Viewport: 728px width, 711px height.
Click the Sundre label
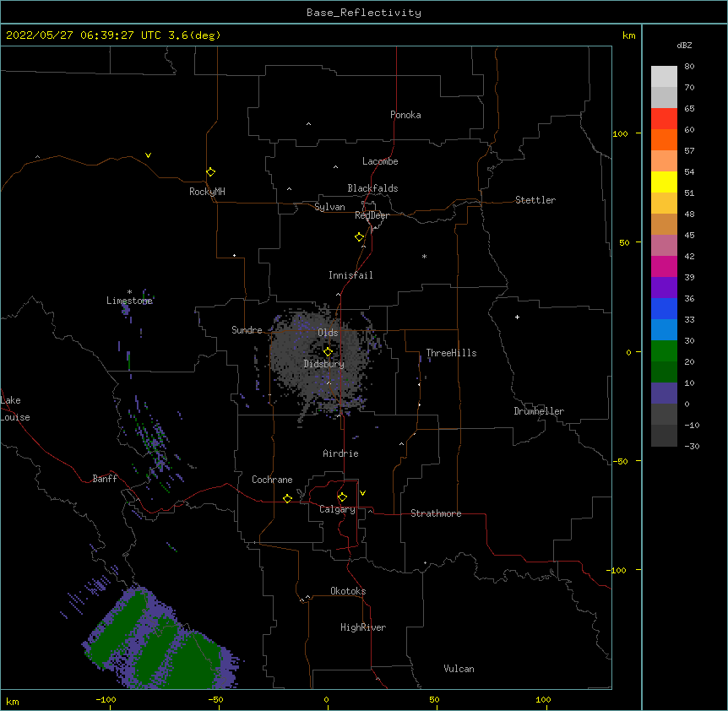247,330
